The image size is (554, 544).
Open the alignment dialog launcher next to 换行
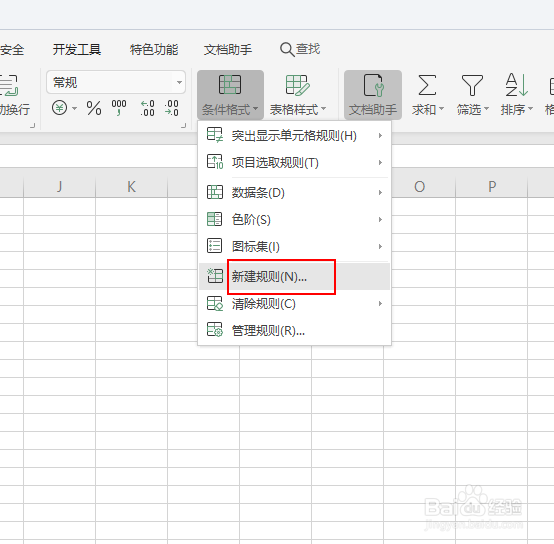pyautogui.click(x=32, y=125)
